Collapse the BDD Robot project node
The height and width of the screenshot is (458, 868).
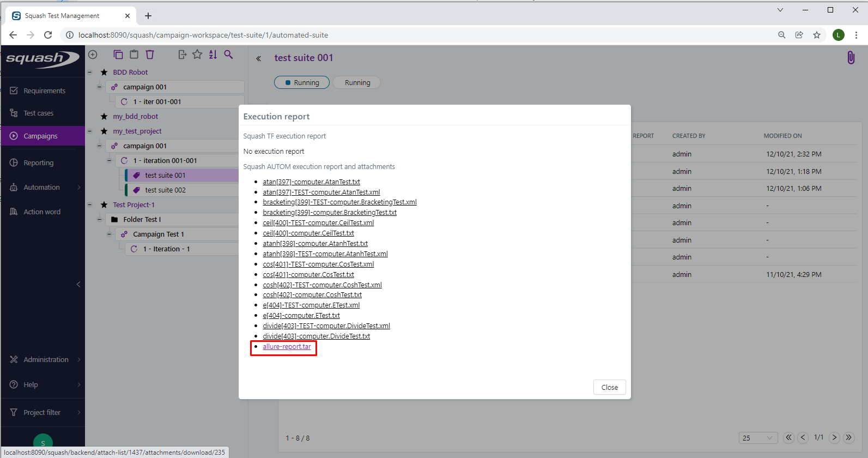(x=90, y=72)
